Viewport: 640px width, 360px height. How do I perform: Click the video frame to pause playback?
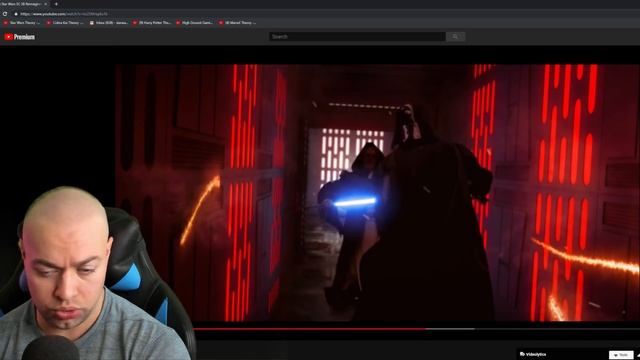tap(378, 193)
